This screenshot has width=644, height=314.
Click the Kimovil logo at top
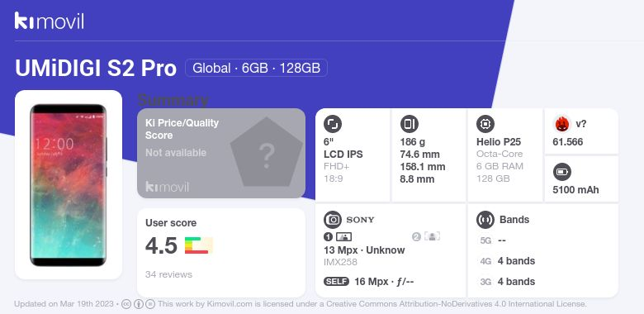tap(50, 21)
